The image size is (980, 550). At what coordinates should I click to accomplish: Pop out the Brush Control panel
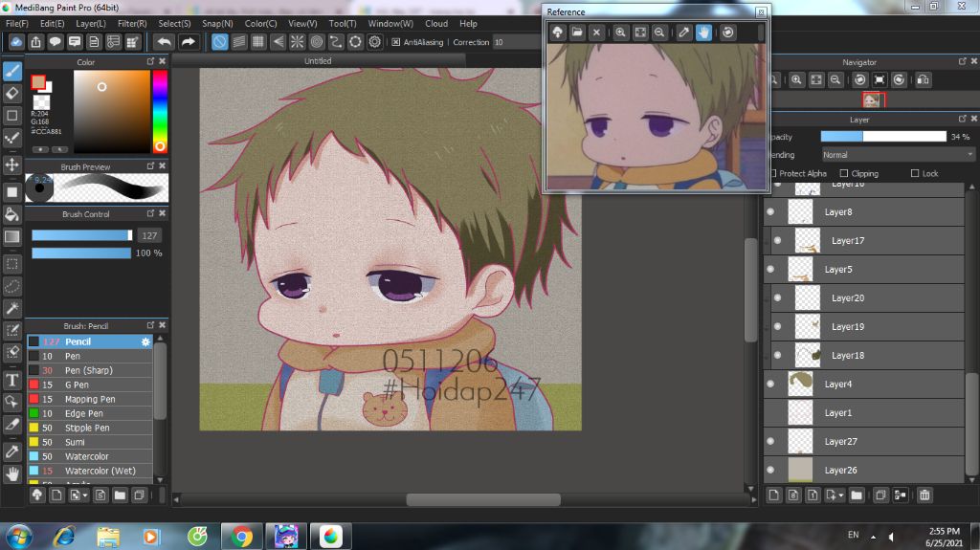150,213
